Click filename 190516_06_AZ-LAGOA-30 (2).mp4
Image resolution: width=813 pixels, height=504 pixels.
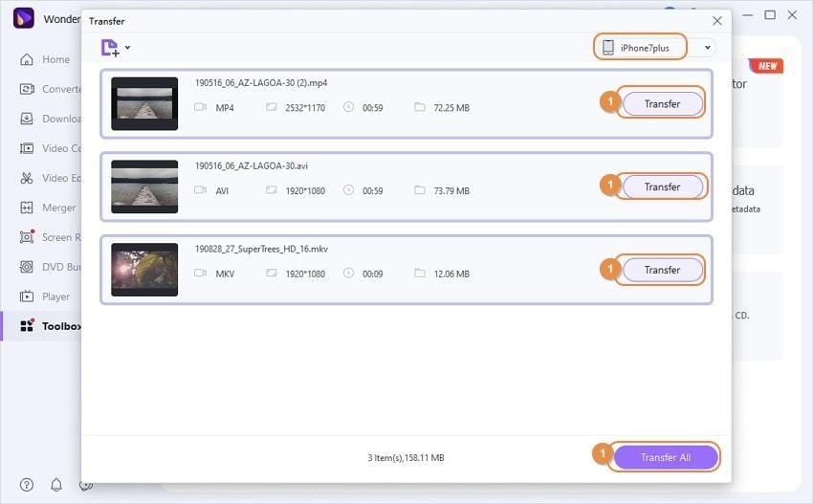coord(261,83)
